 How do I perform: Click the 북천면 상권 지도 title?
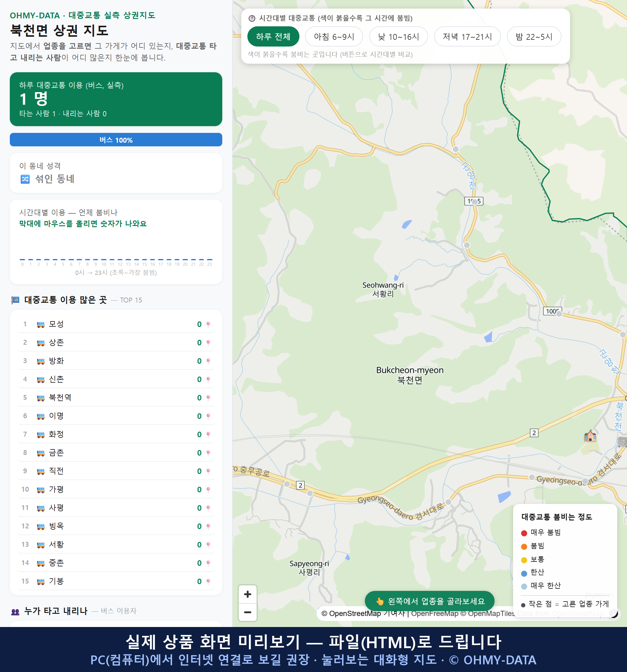(59, 30)
